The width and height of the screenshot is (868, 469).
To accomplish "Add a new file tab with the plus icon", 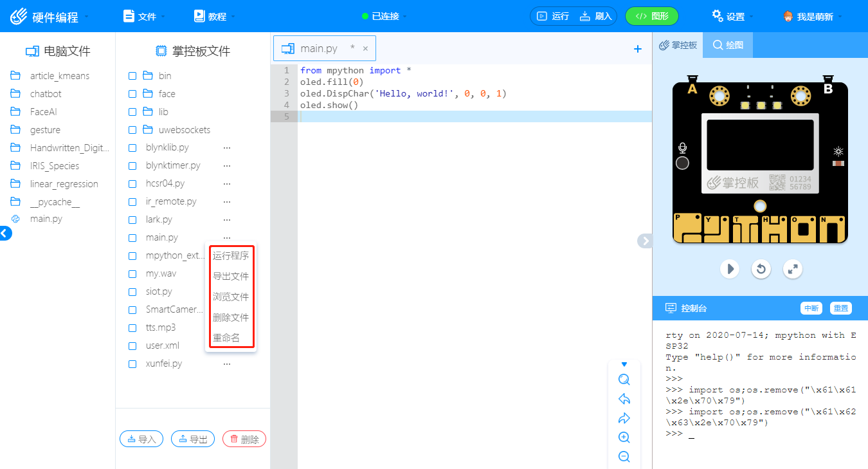I will (x=638, y=49).
